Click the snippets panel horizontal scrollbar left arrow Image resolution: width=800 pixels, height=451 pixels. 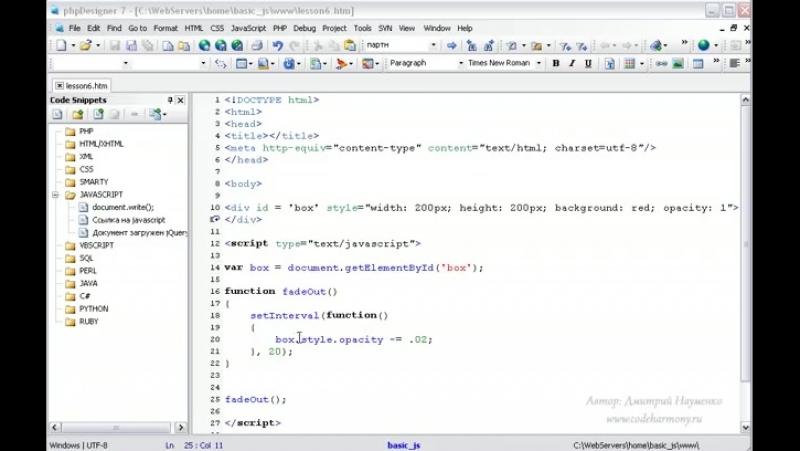point(55,428)
